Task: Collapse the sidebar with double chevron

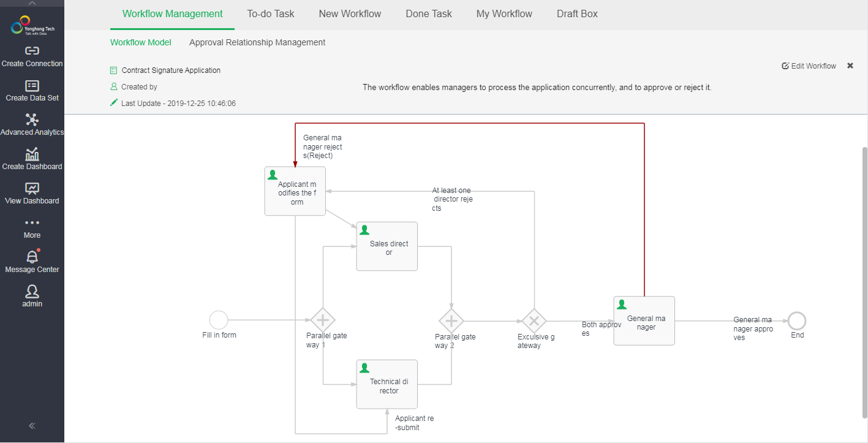Action: [x=32, y=426]
